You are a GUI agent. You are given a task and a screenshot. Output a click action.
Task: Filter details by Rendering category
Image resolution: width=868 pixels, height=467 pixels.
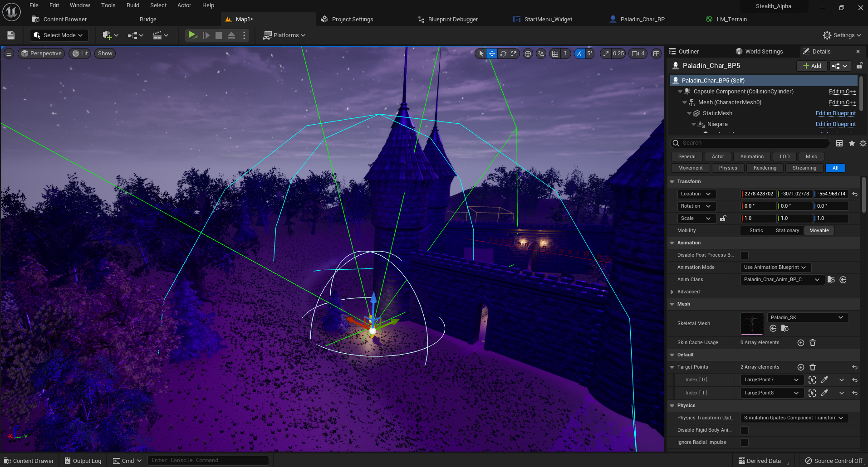click(x=765, y=168)
